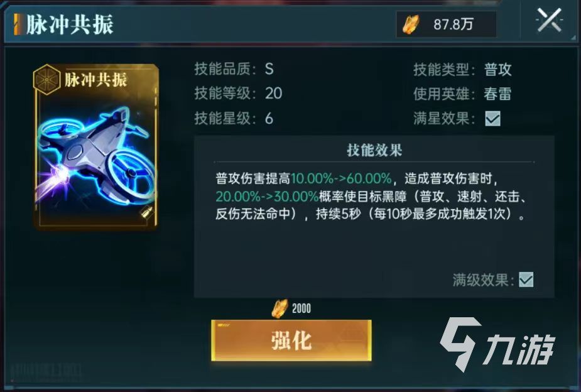The width and height of the screenshot is (581, 392).
Task: Click the 脉冲共振 panel title
Action: click(70, 25)
